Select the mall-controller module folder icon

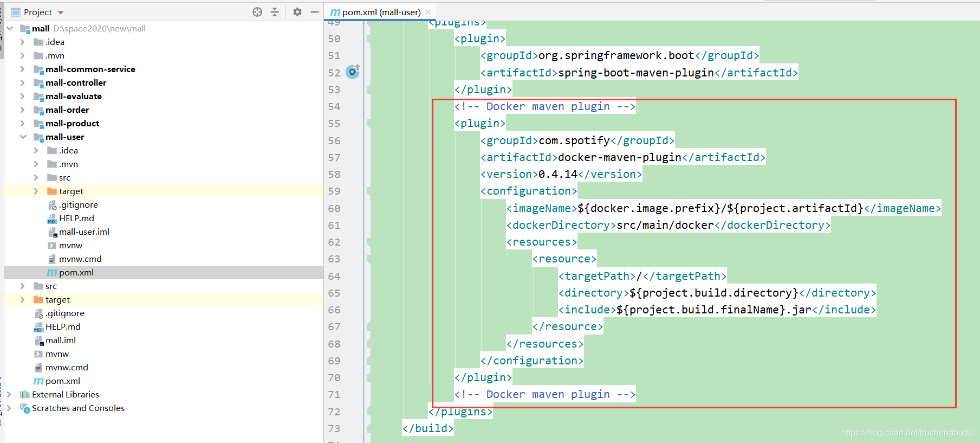pos(38,82)
